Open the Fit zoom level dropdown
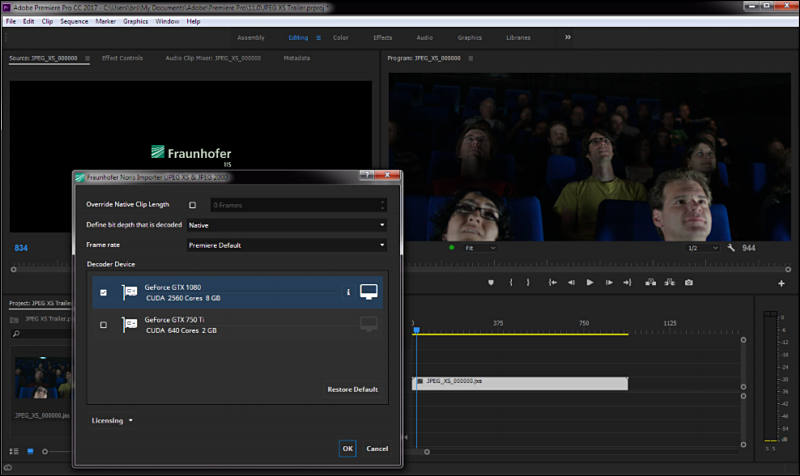This screenshot has width=800, height=476. (x=480, y=248)
